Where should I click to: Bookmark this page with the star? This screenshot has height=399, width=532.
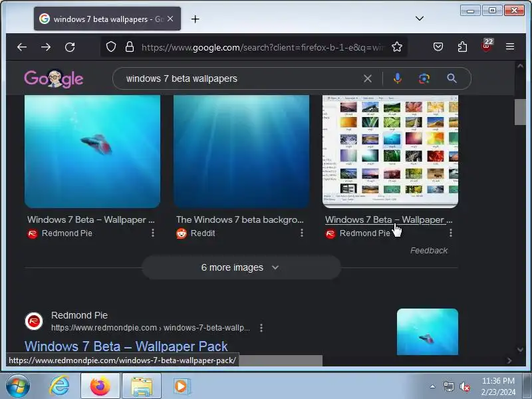click(397, 47)
